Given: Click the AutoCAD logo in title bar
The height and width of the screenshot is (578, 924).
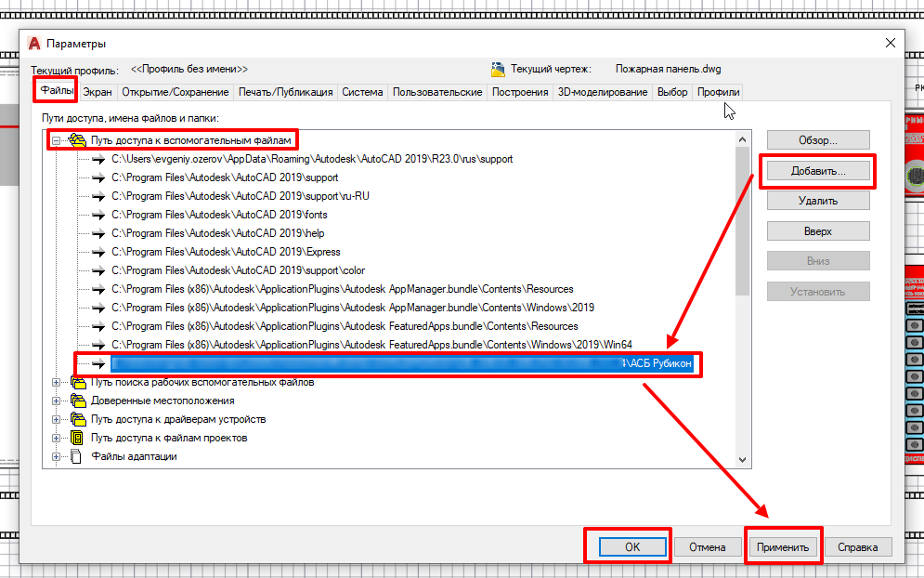Looking at the screenshot, I should click(x=34, y=44).
